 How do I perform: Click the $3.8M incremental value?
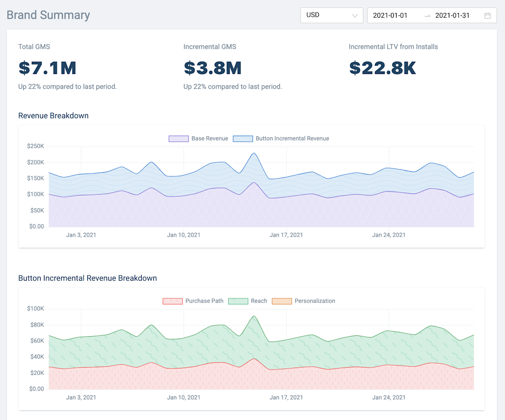click(213, 68)
